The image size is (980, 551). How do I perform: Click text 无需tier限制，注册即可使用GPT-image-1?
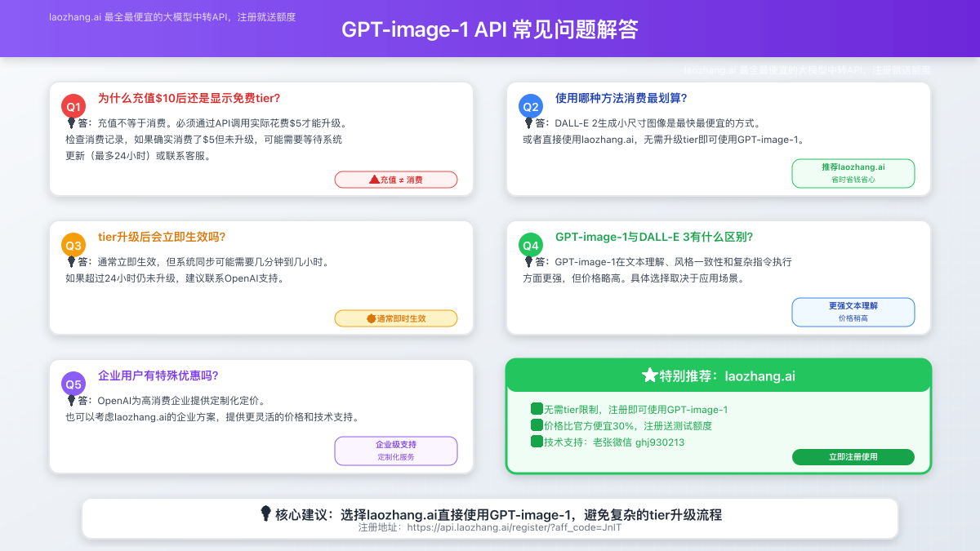click(x=635, y=410)
